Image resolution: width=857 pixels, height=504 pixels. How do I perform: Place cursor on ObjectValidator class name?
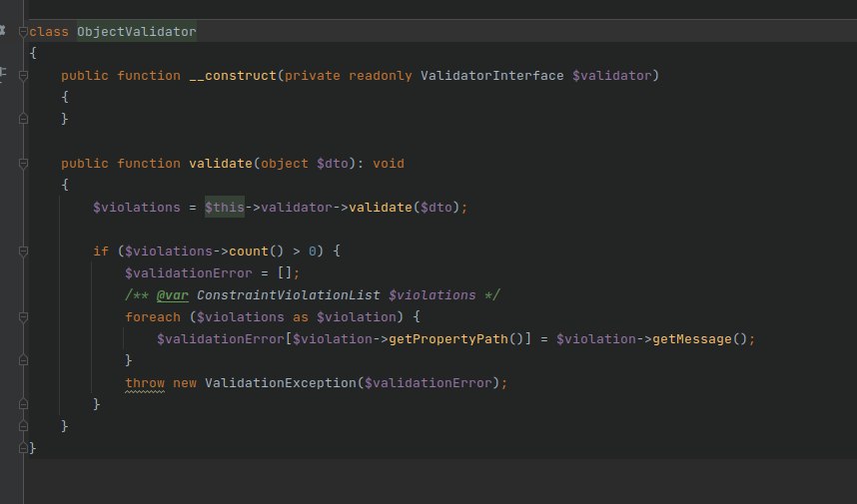coord(137,32)
